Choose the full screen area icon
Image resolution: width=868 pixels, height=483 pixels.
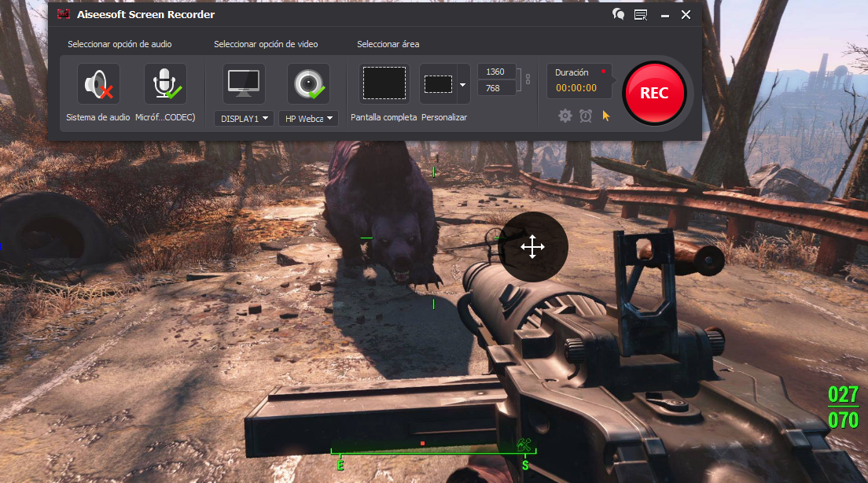click(x=384, y=83)
